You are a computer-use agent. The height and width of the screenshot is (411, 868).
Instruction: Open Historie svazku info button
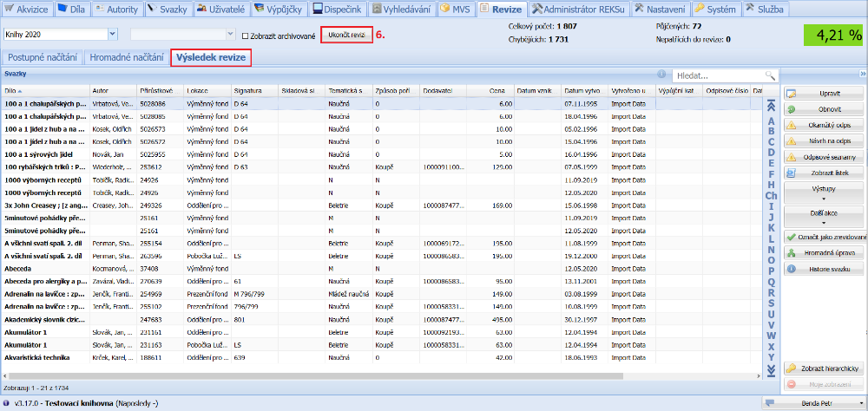(x=825, y=269)
